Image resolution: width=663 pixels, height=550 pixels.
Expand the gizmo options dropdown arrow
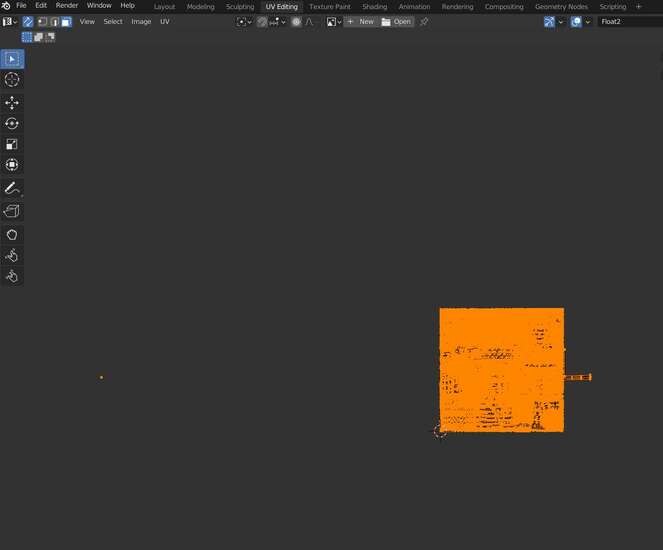tap(561, 22)
